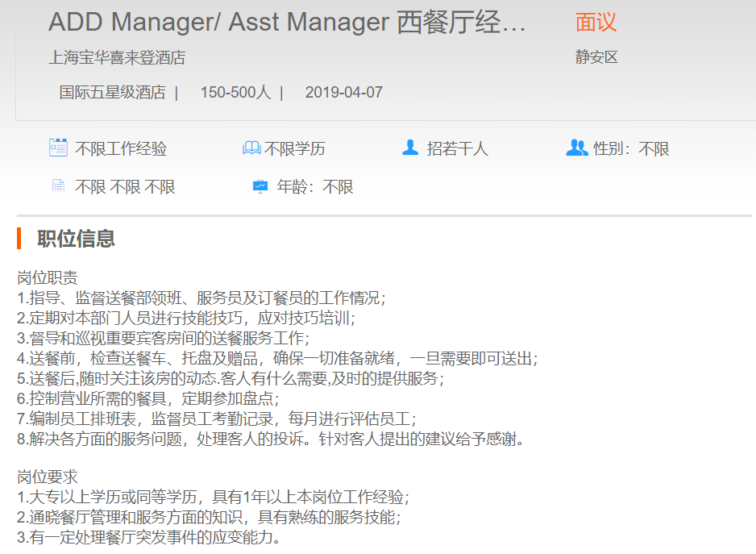
Task: Click the 职位信息 section heading
Action: (76, 238)
